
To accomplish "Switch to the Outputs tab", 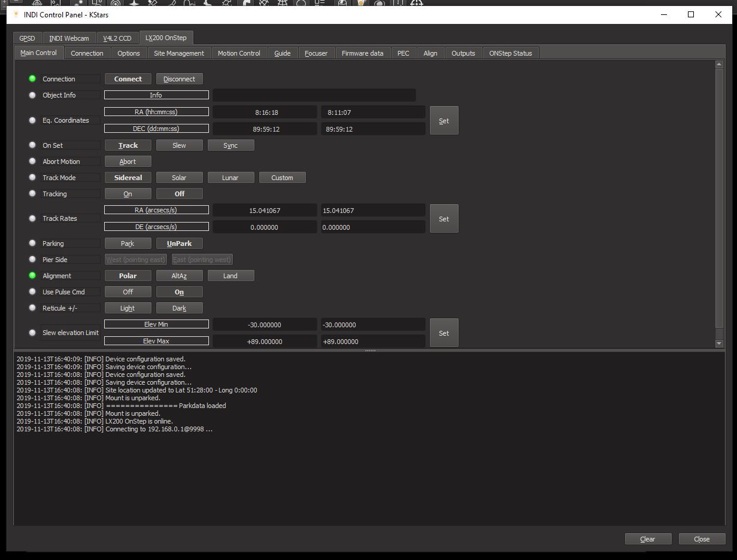I will click(x=463, y=53).
